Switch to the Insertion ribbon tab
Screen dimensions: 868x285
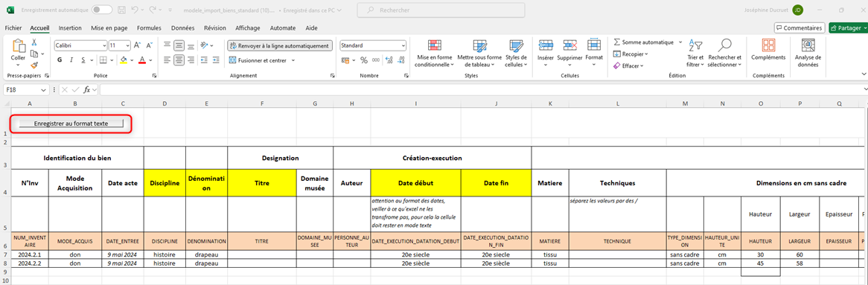point(70,28)
